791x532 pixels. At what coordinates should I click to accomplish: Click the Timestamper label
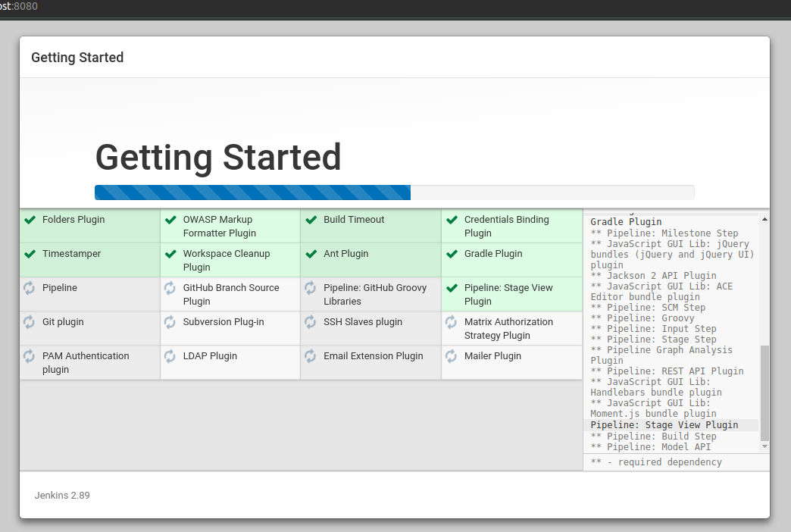click(72, 254)
